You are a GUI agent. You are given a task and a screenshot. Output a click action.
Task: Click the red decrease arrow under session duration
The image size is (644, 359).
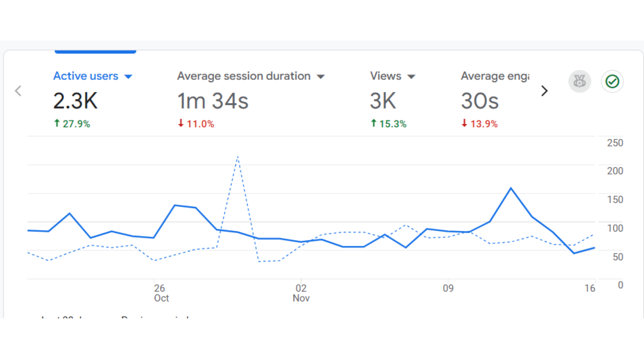point(181,123)
